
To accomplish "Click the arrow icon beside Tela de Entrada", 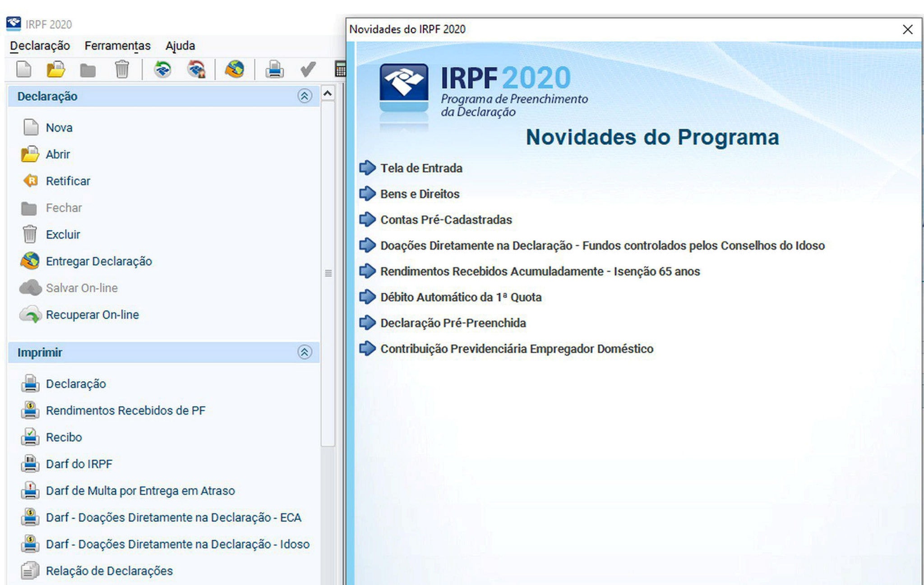I will tap(367, 168).
